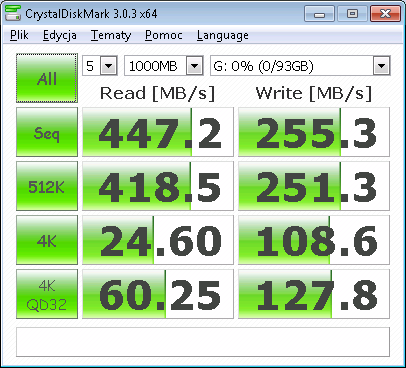This screenshot has width=406, height=368.
Task: Click the Seq read result 447.2
Action: pos(158,132)
